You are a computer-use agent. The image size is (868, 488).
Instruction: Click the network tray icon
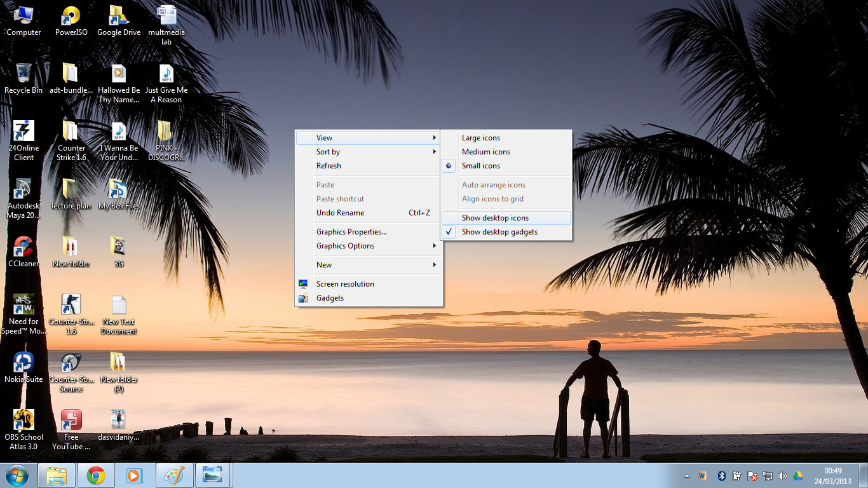point(767,476)
